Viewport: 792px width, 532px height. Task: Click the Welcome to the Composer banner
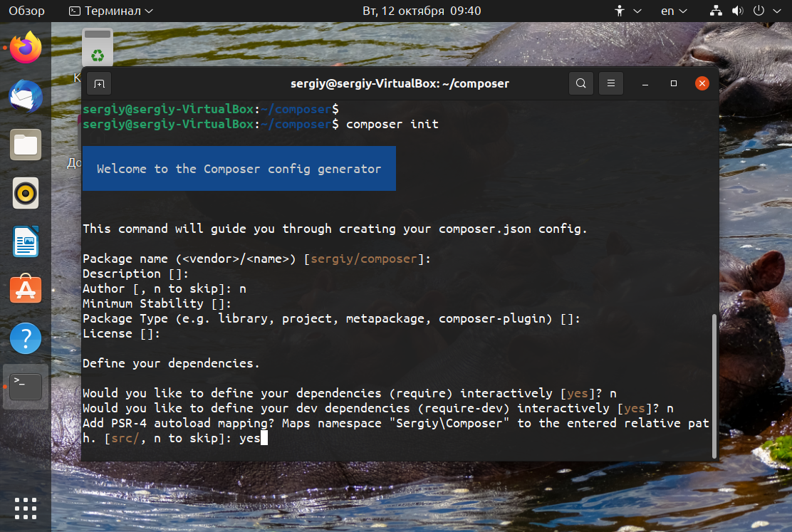tap(239, 169)
